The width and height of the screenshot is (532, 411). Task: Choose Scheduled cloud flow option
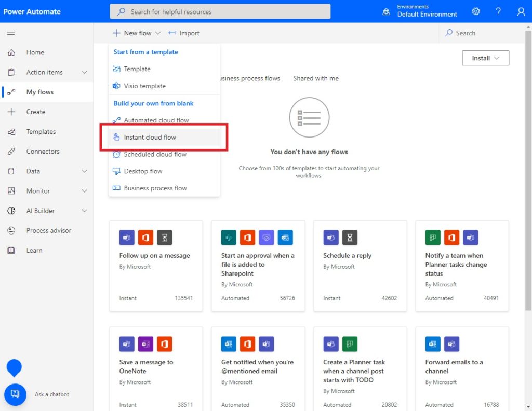tap(164, 155)
